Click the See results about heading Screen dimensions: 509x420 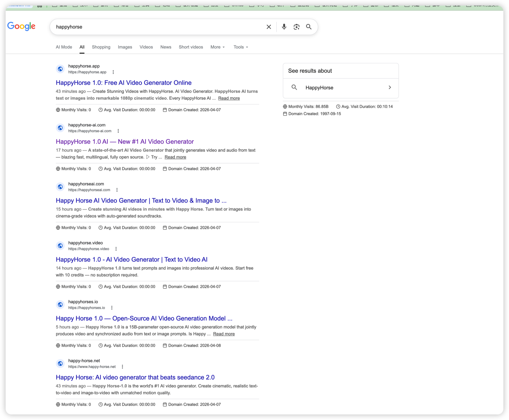click(x=310, y=71)
